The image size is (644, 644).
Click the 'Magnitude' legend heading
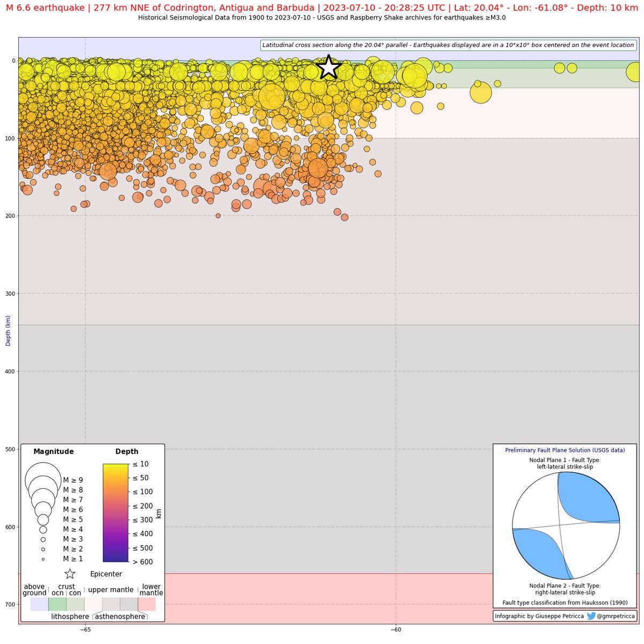[54, 451]
